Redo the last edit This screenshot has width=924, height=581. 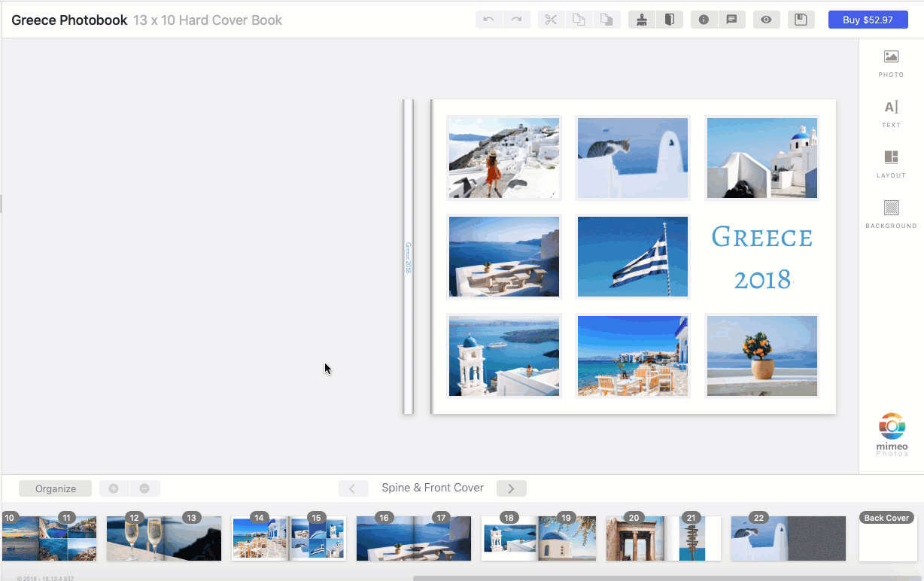tap(517, 20)
